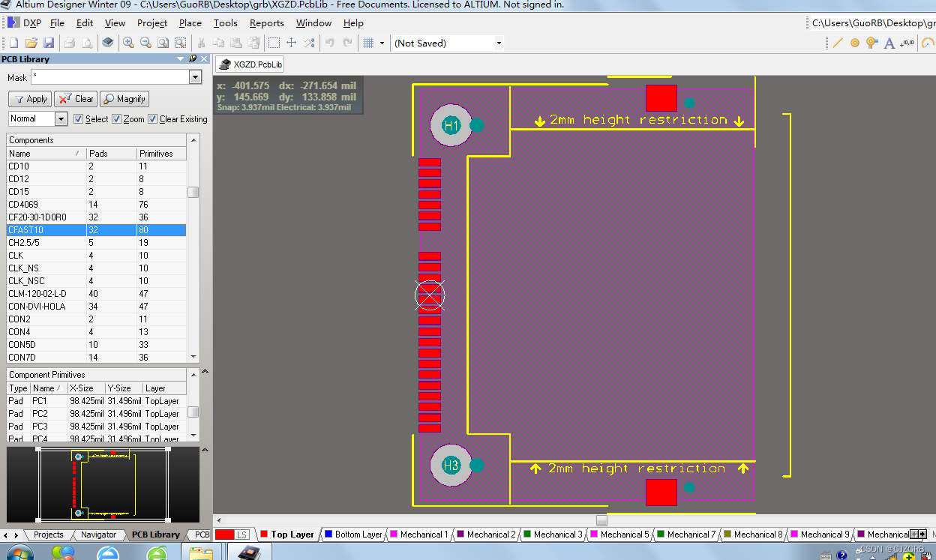Open the (Not Saved) board dropdown

click(x=498, y=43)
